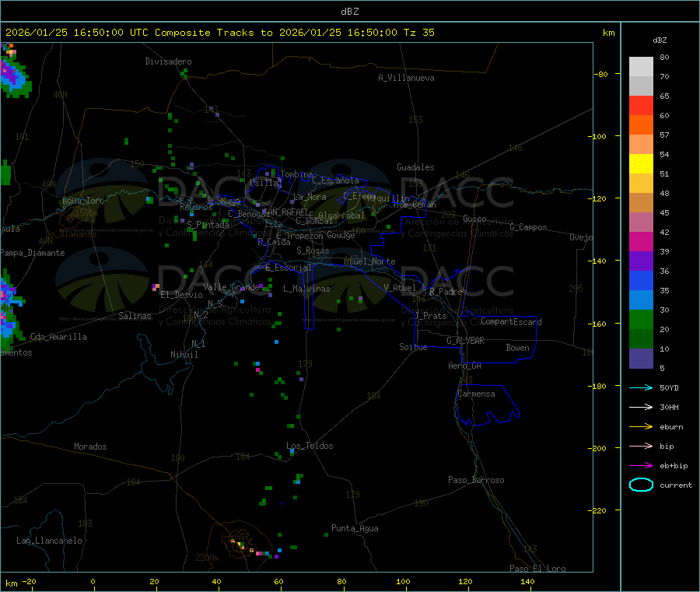Click the Divisadero location label
The image size is (700, 592).
[168, 61]
